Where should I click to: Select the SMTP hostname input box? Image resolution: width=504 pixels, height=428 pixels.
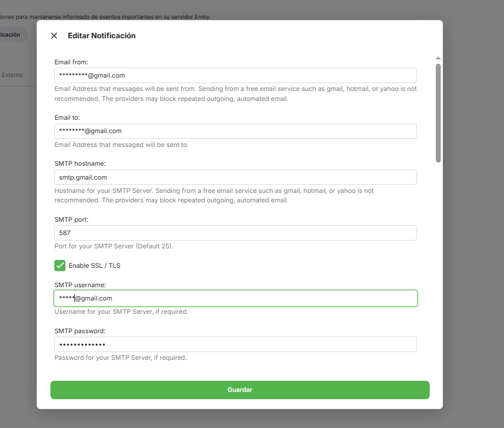point(235,177)
